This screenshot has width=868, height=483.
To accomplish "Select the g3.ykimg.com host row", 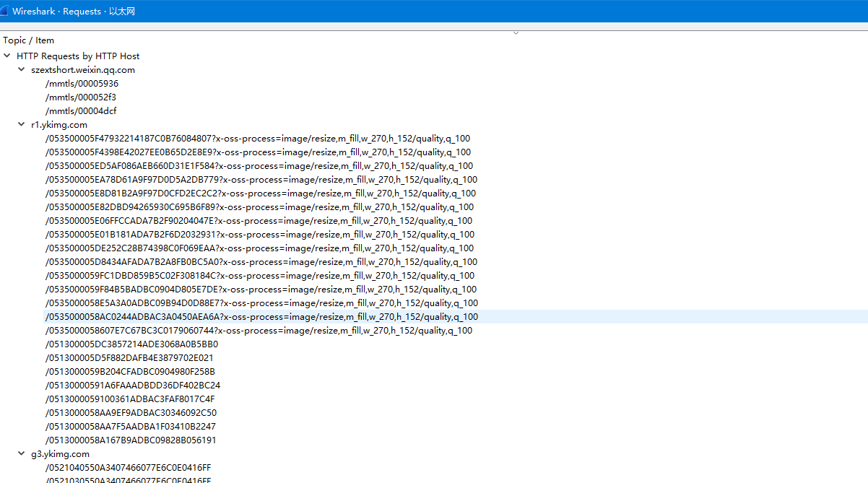I will pos(60,454).
